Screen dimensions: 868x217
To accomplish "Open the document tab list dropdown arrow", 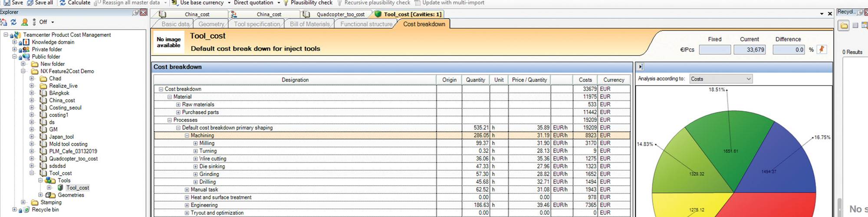I will click(x=822, y=14).
